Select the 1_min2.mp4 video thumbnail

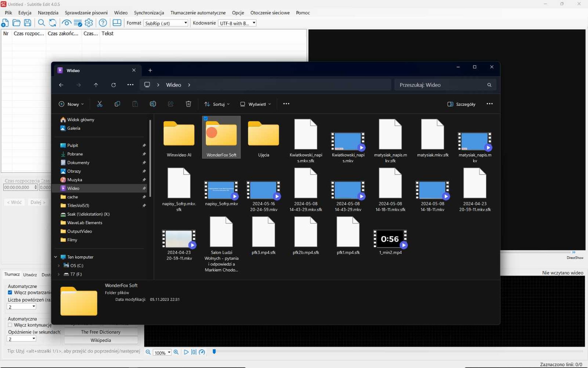pos(390,239)
